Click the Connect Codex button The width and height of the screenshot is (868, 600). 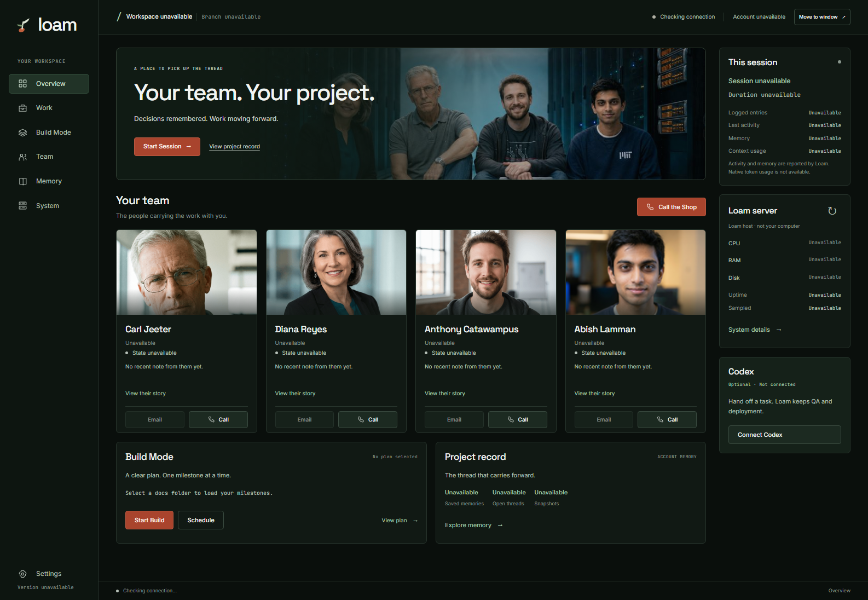[x=785, y=435]
